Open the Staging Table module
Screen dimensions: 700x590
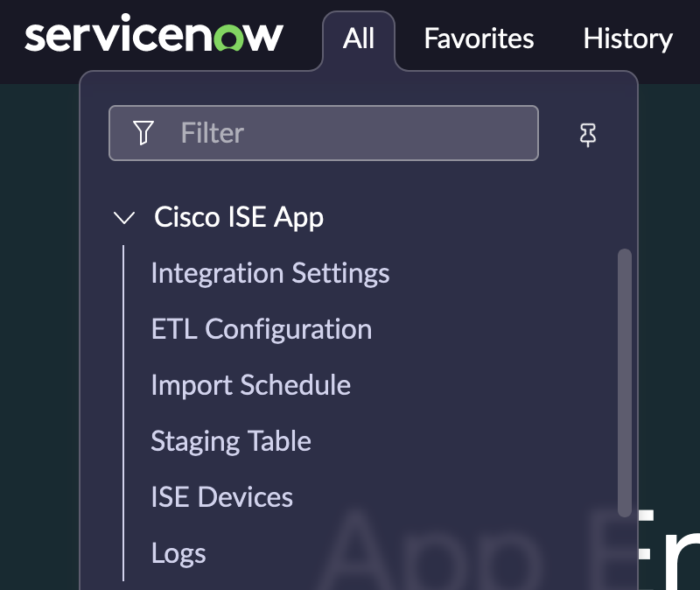(231, 442)
